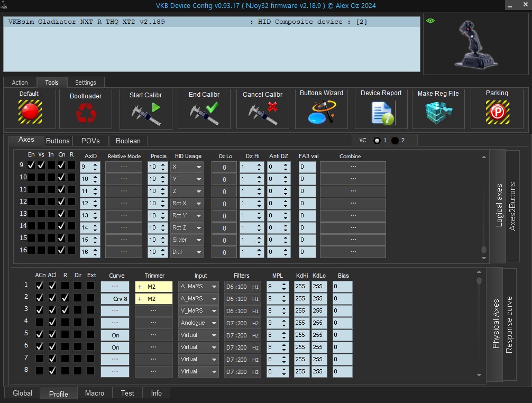
Task: Open the POVs tab
Action: [90, 141]
